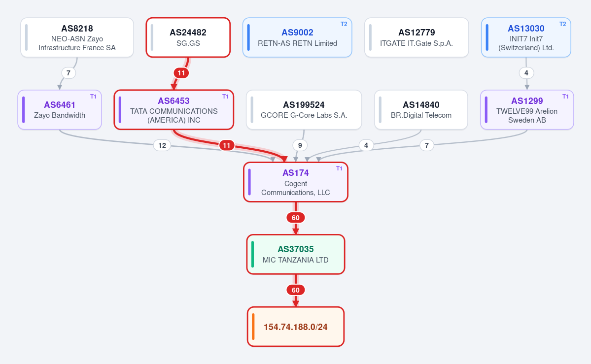
Task: Click the 154.74.188.0/24 prefix node
Action: coord(296,327)
